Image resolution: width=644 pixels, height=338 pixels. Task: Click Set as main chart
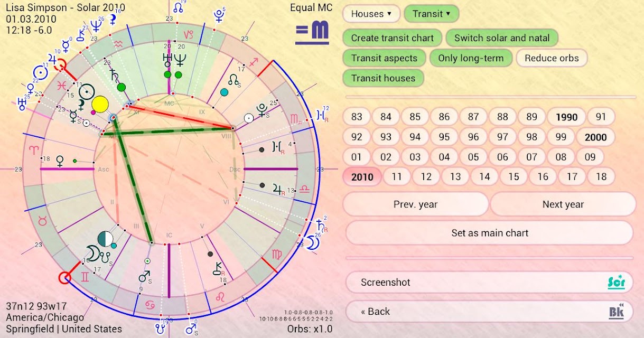click(x=490, y=233)
